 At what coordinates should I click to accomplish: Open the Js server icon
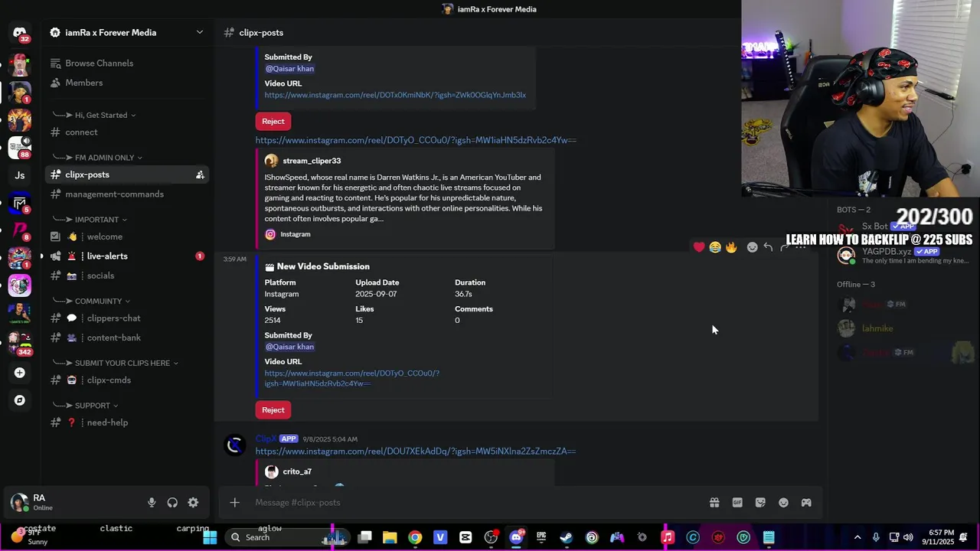click(x=20, y=175)
